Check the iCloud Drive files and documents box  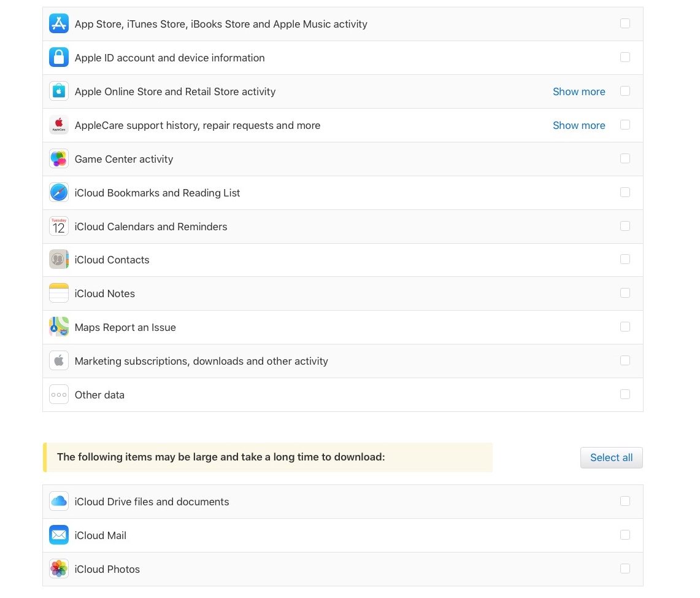pos(625,501)
